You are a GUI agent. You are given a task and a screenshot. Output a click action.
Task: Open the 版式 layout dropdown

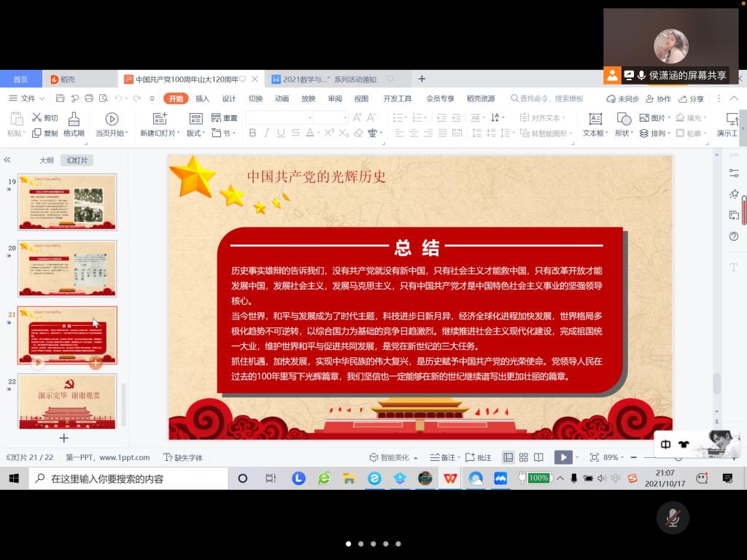pos(196,133)
